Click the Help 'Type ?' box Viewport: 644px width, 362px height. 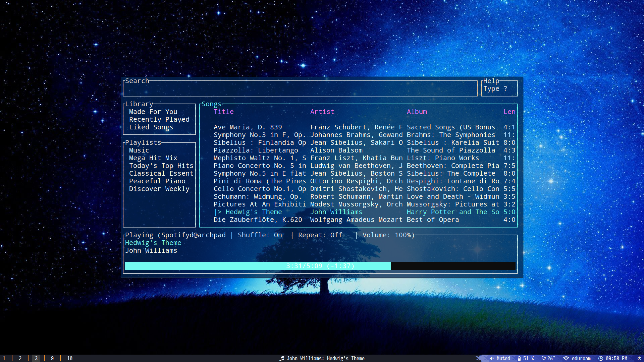[499, 89]
